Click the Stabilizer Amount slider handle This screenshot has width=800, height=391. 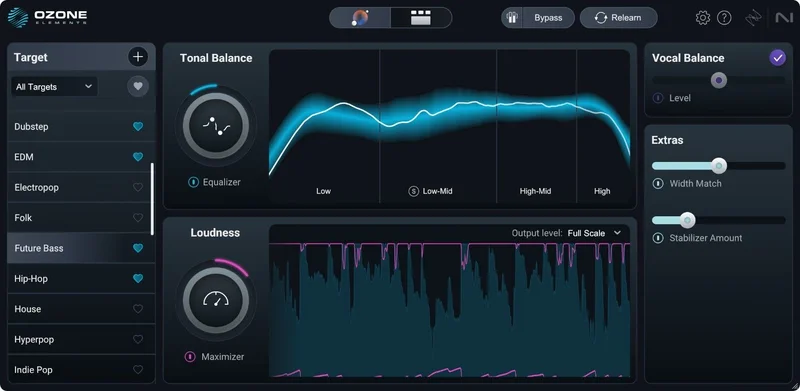(x=687, y=220)
